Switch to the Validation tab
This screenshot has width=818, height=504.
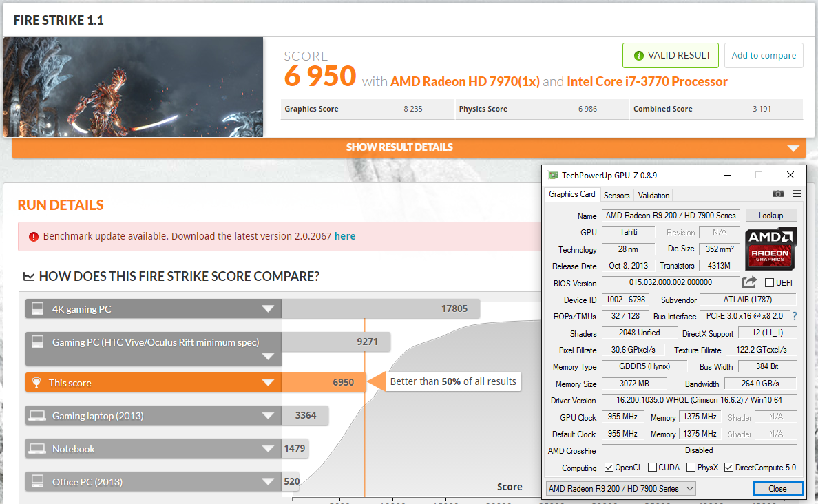click(653, 195)
